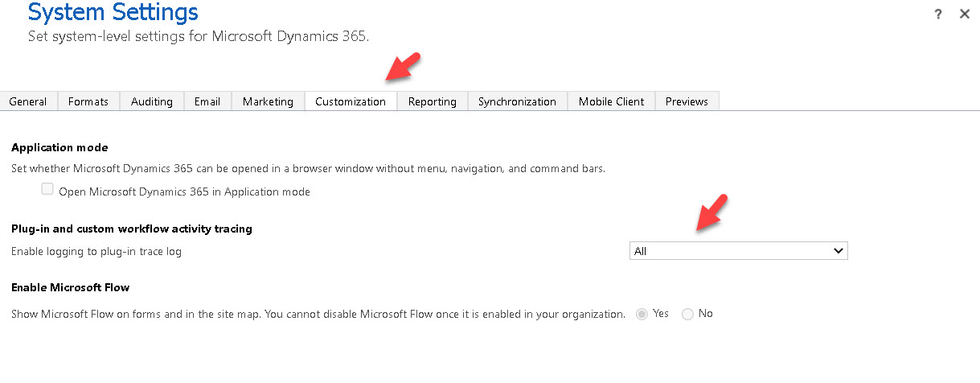980x383 pixels.
Task: Select the Email tab
Action: point(207,101)
